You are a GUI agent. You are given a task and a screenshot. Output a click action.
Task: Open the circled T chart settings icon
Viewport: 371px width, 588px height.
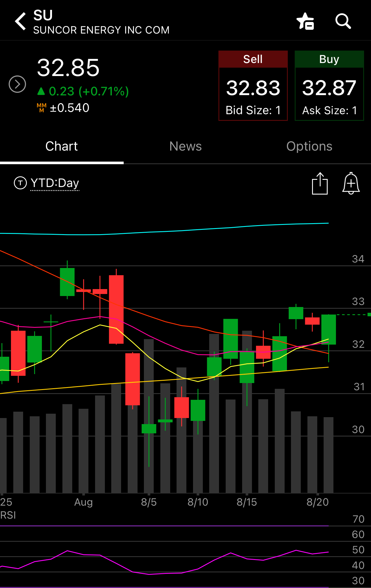[20, 183]
